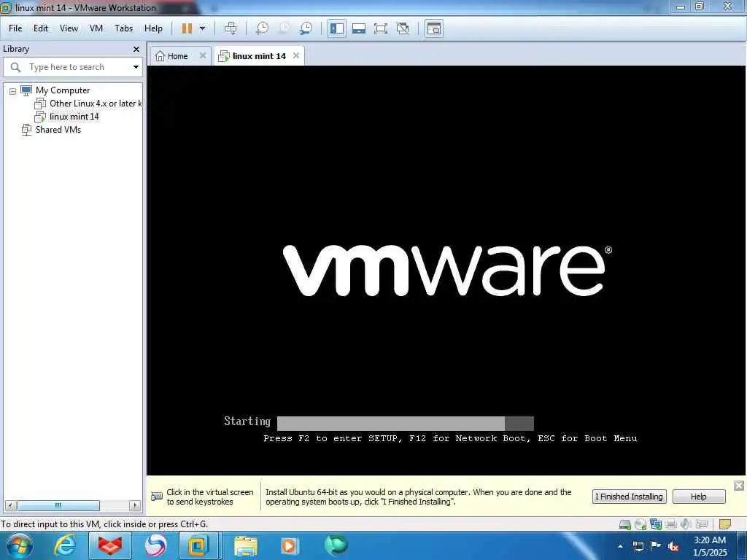
Task: Select Other Linux 4.x or later VM
Action: (x=96, y=104)
